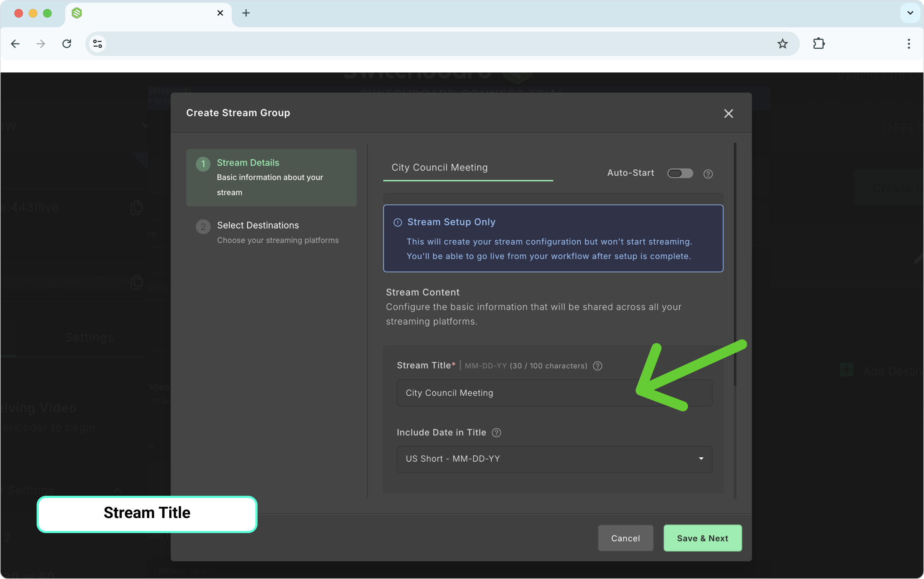
Task: Go forward using the browser forward arrow
Action: [41, 44]
